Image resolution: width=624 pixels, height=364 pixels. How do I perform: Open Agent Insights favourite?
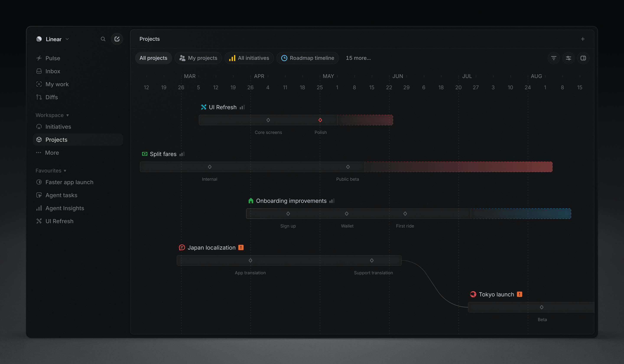pos(78,208)
